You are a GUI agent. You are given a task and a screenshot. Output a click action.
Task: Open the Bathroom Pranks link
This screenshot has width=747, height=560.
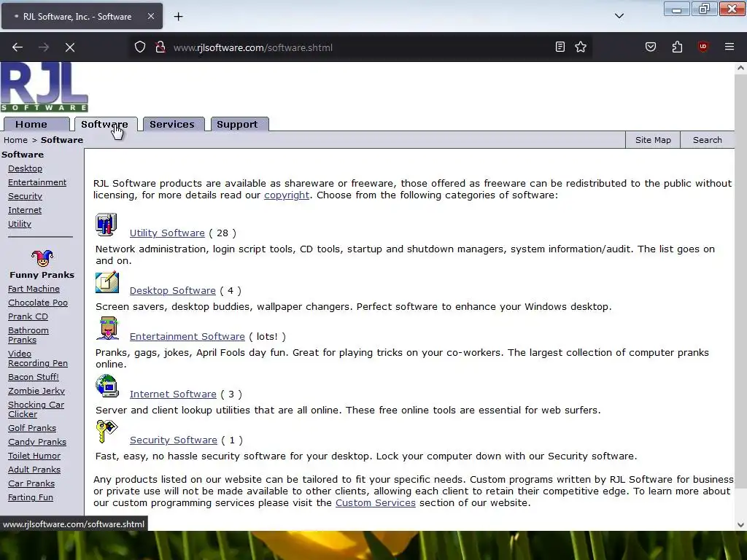tap(28, 335)
